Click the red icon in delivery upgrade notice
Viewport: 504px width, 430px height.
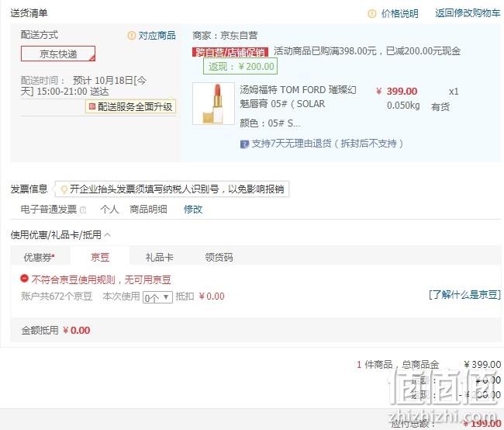(x=92, y=106)
